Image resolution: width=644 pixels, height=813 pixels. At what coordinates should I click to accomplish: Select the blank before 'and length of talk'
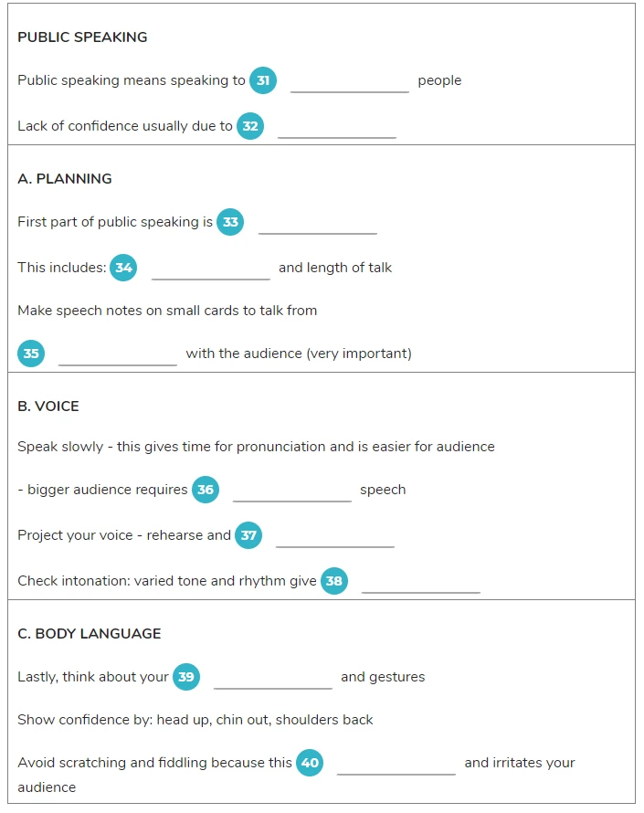(x=211, y=269)
